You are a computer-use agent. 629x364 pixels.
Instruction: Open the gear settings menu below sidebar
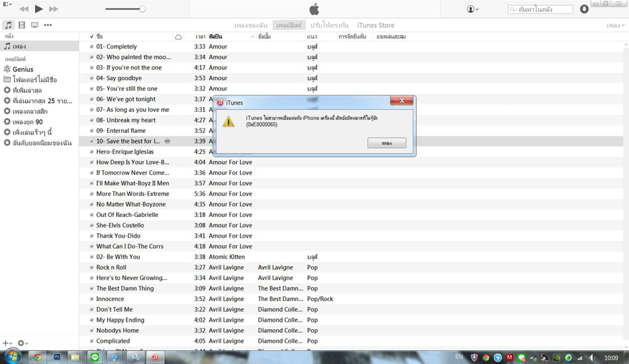pyautogui.click(x=23, y=343)
